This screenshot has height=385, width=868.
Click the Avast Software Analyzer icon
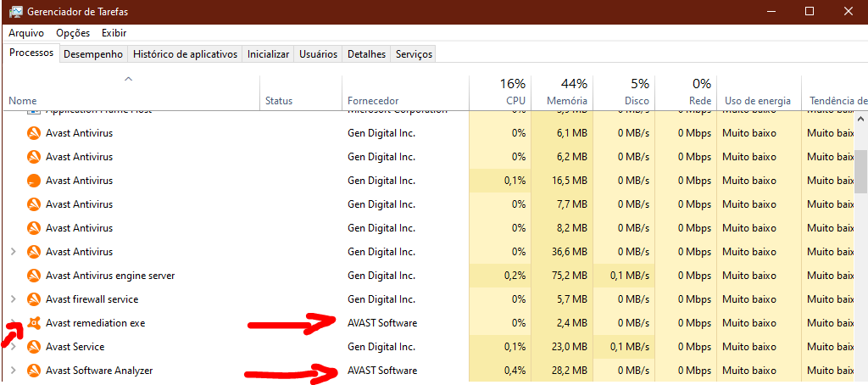pyautogui.click(x=34, y=371)
